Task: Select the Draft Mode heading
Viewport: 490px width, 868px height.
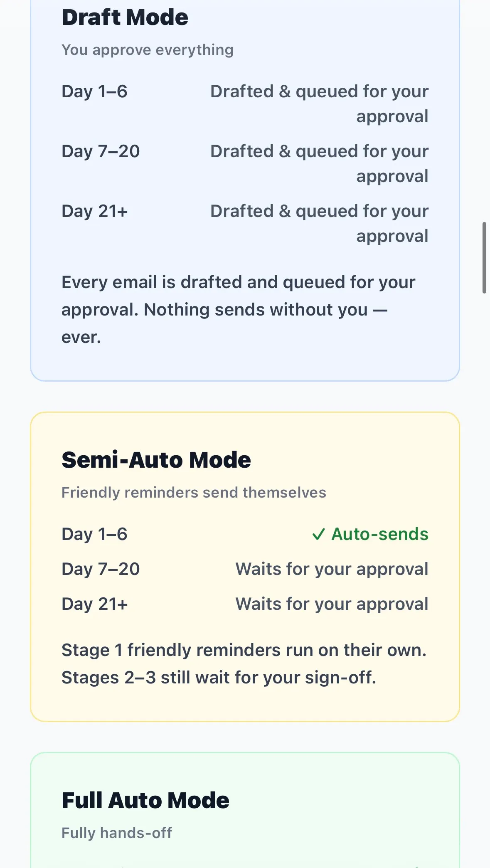Action: click(125, 17)
